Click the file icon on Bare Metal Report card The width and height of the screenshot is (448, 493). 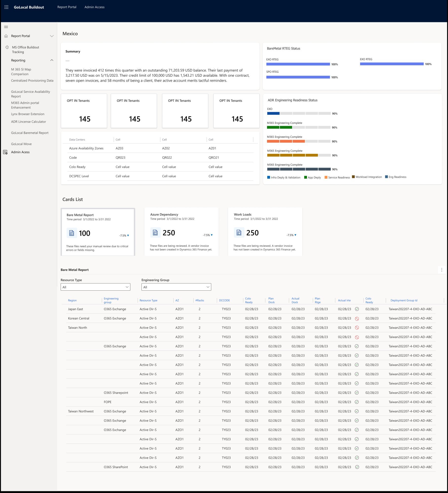tap(72, 232)
